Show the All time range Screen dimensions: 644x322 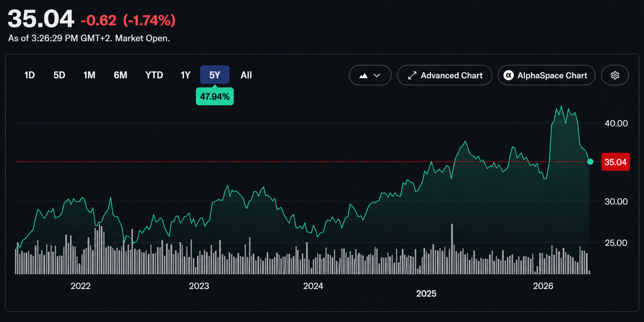[x=246, y=75]
